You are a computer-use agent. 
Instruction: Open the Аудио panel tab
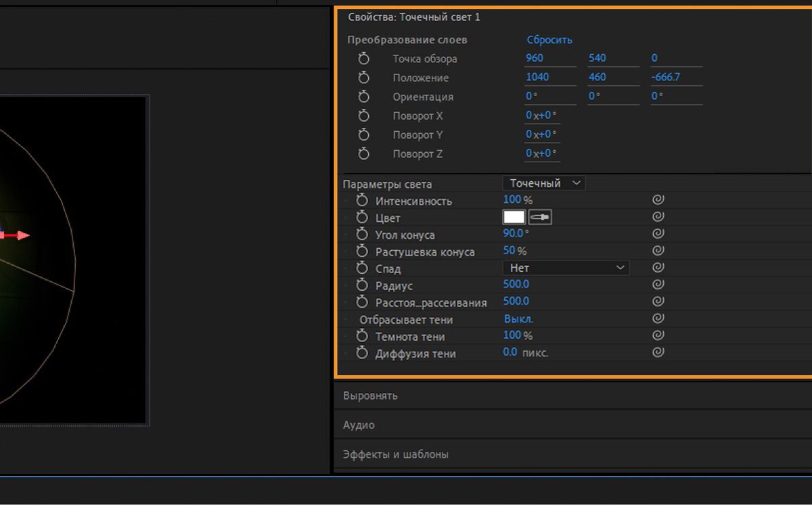[359, 425]
